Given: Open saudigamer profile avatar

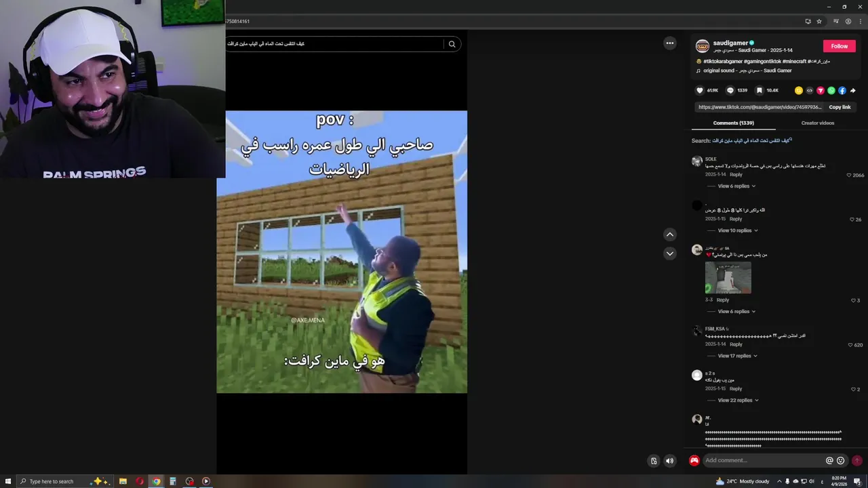Looking at the screenshot, I should [703, 46].
